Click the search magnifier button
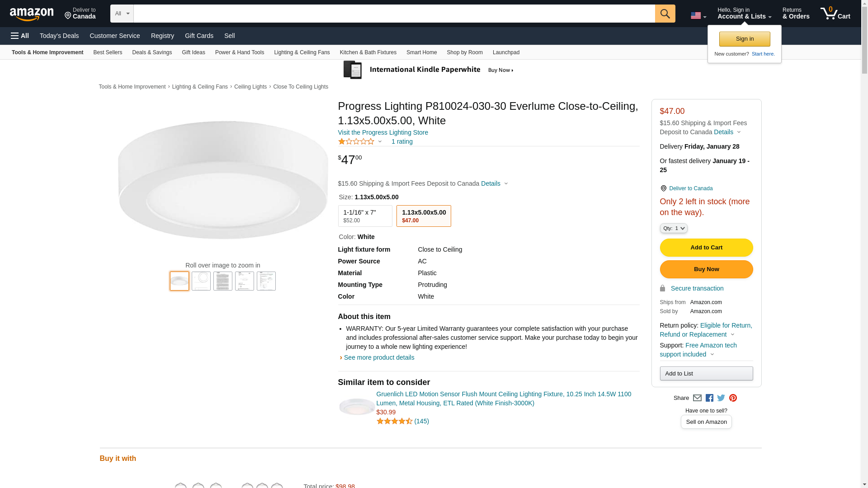This screenshot has height=488, width=868. coord(665,14)
